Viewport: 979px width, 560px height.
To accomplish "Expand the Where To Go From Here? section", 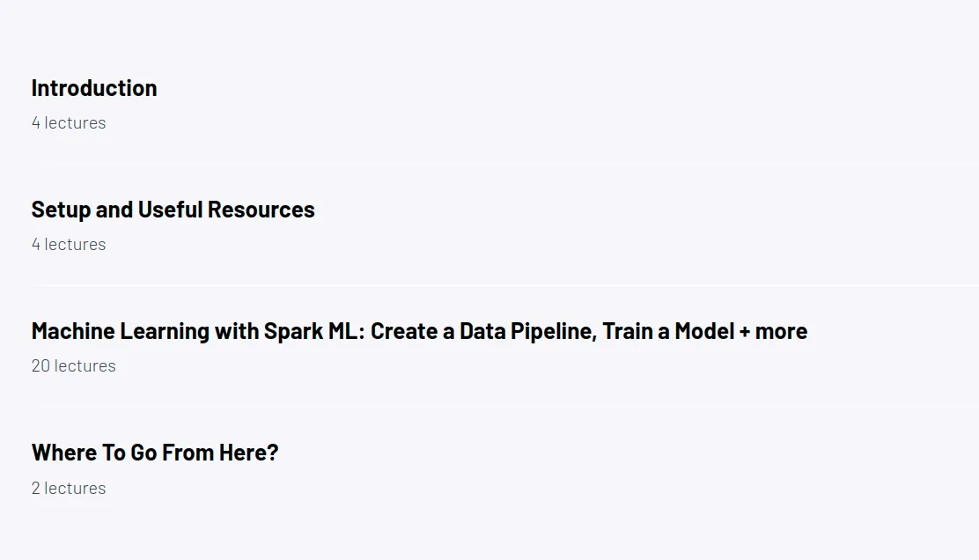I will point(489,468).
